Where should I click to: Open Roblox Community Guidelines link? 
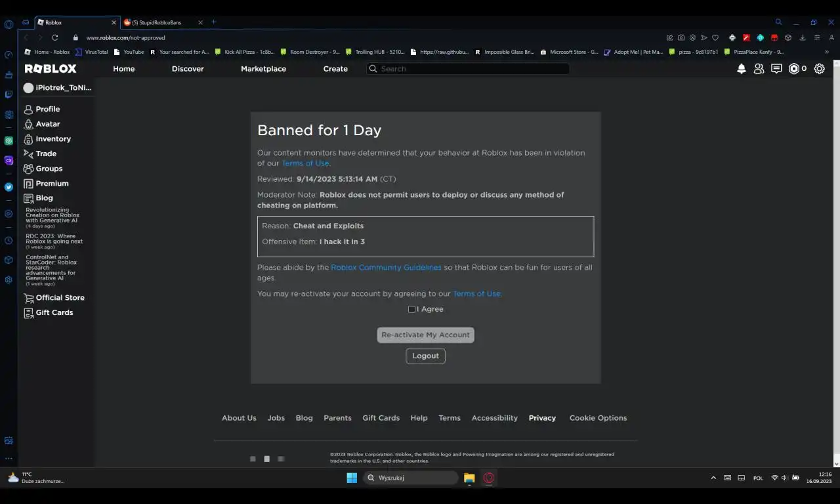tap(386, 268)
